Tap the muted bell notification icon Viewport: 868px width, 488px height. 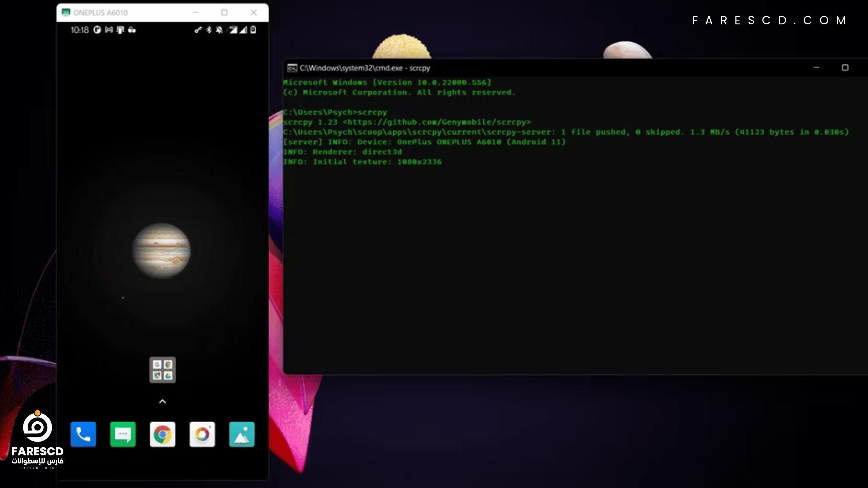click(219, 30)
